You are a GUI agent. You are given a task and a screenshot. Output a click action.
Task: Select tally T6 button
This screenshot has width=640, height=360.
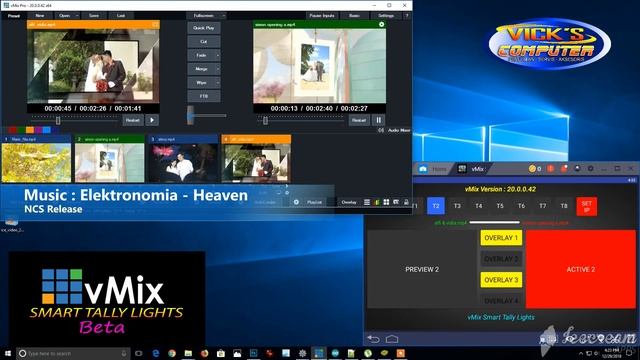521,206
